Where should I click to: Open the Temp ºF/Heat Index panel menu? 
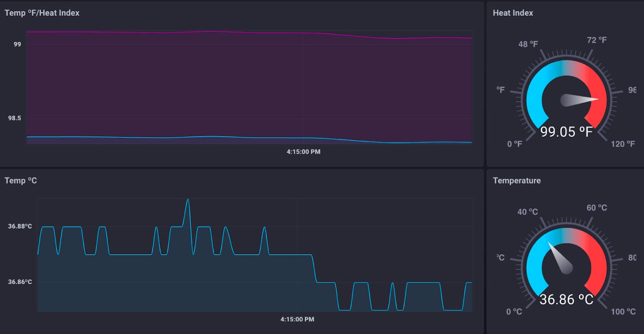click(x=41, y=13)
